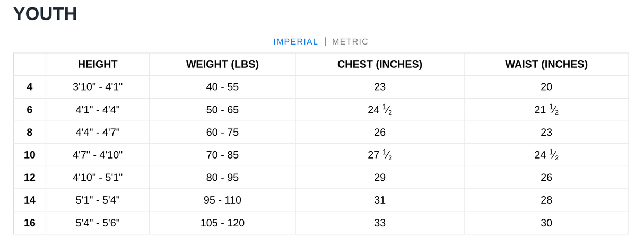Click the chest value 33 cell
This screenshot has width=644, height=246.
click(380, 223)
